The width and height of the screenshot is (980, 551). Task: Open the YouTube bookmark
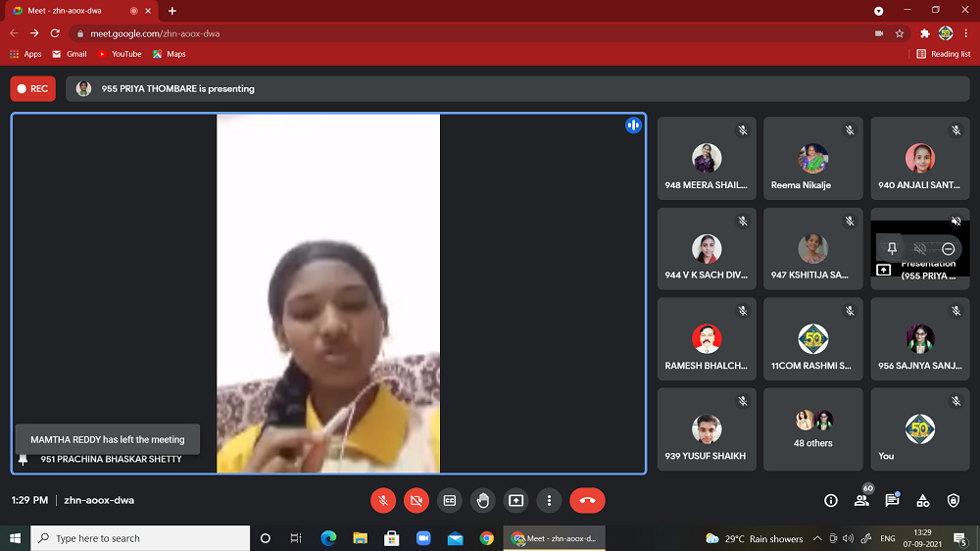pos(120,54)
